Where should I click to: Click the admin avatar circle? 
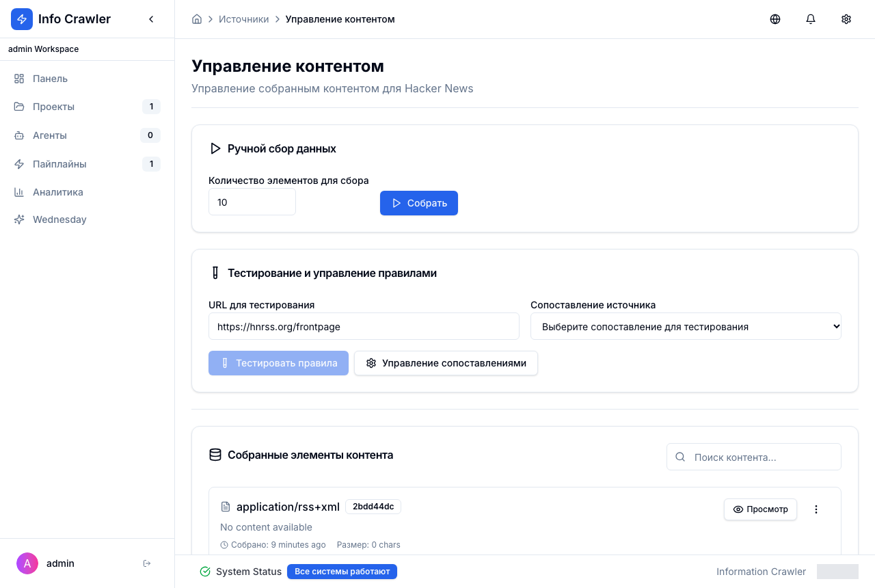click(27, 563)
